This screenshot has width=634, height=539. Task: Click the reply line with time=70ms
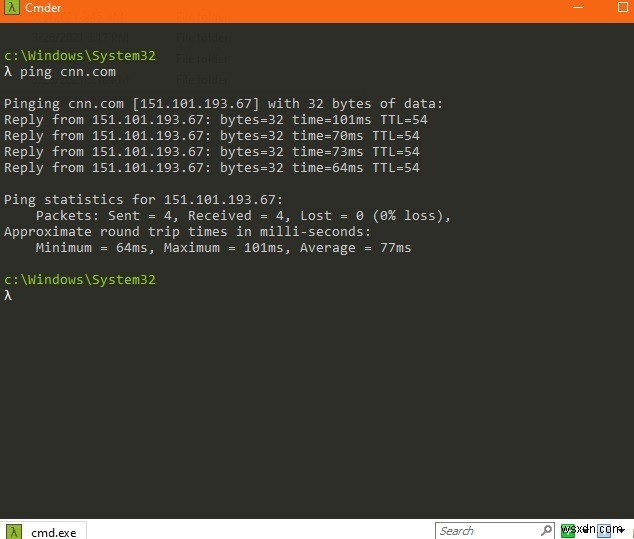click(211, 136)
